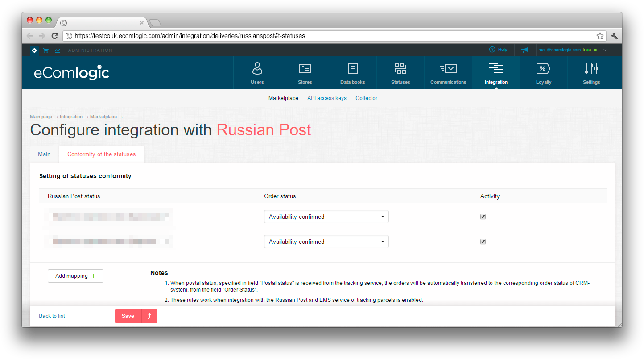Open the Settings section

(591, 73)
